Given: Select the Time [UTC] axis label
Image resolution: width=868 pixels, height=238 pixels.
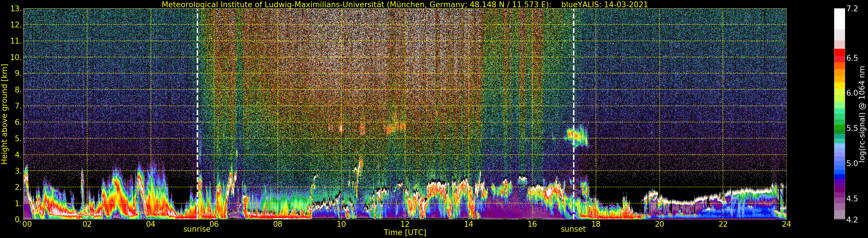Looking at the screenshot, I should point(405,233).
